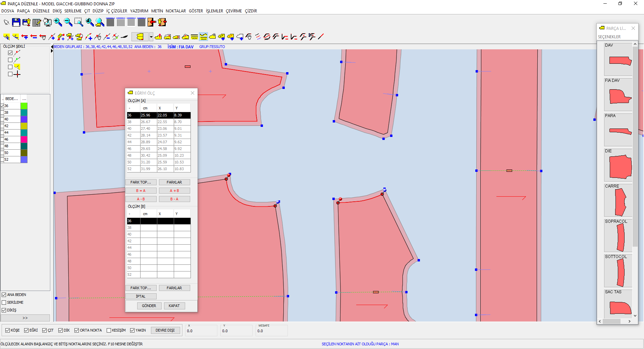This screenshot has width=644, height=349.
Task: Select the Zoom Out magnifier tool
Action: [x=68, y=22]
